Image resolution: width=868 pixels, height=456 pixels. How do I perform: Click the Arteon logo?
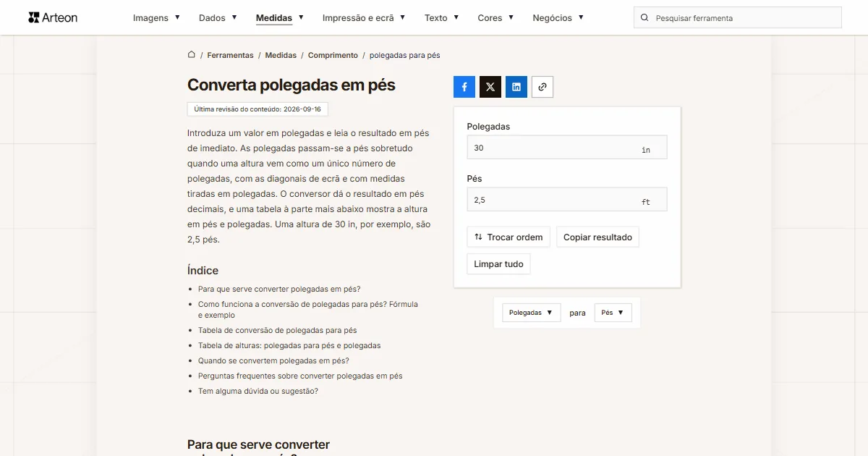click(x=53, y=17)
